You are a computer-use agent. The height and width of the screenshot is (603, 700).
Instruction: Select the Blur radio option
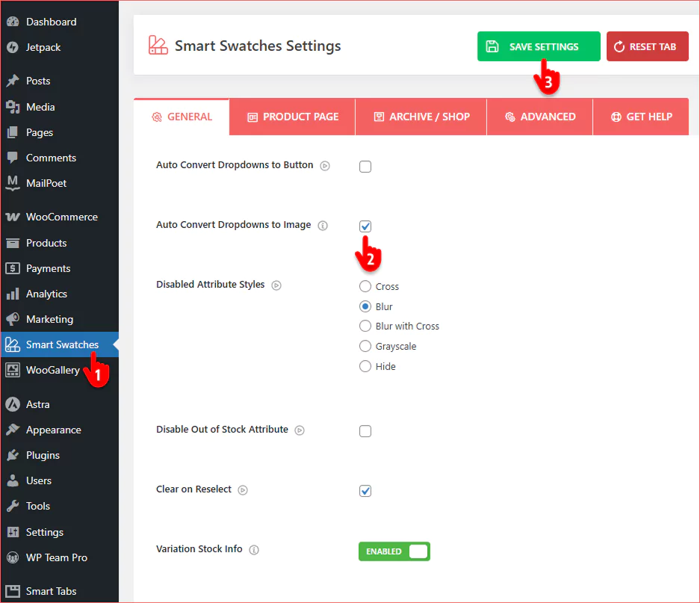365,306
